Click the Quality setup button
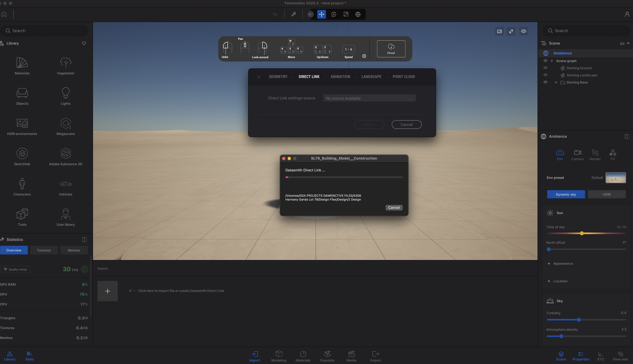Viewport: 633px width, 364px height. point(15,269)
